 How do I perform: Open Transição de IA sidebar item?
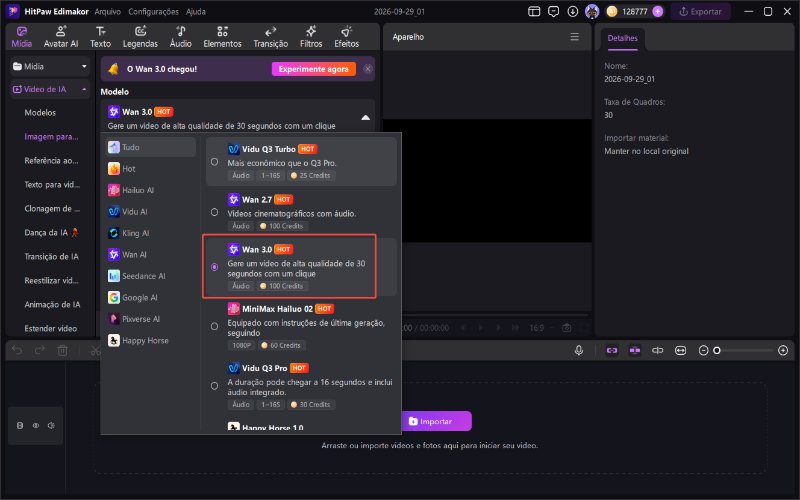click(51, 257)
